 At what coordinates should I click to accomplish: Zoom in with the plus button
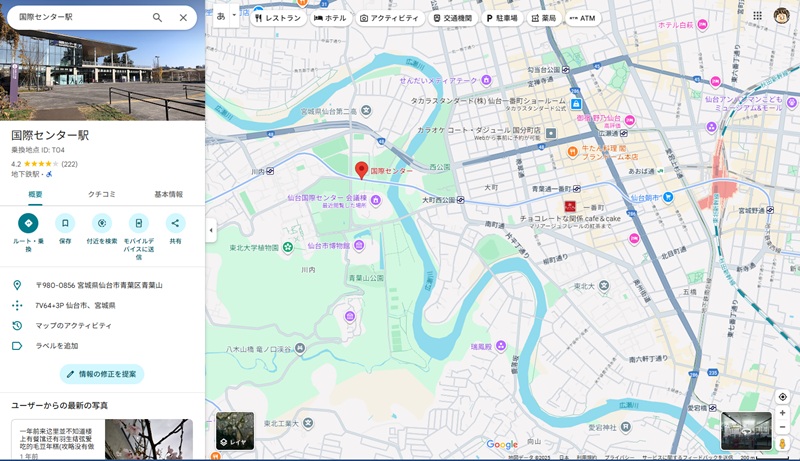point(782,413)
